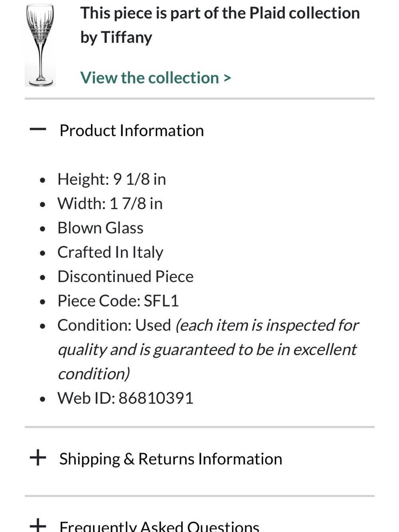Collapse Product Information using the minus icon
This screenshot has height=532, width=399.
[x=38, y=129]
